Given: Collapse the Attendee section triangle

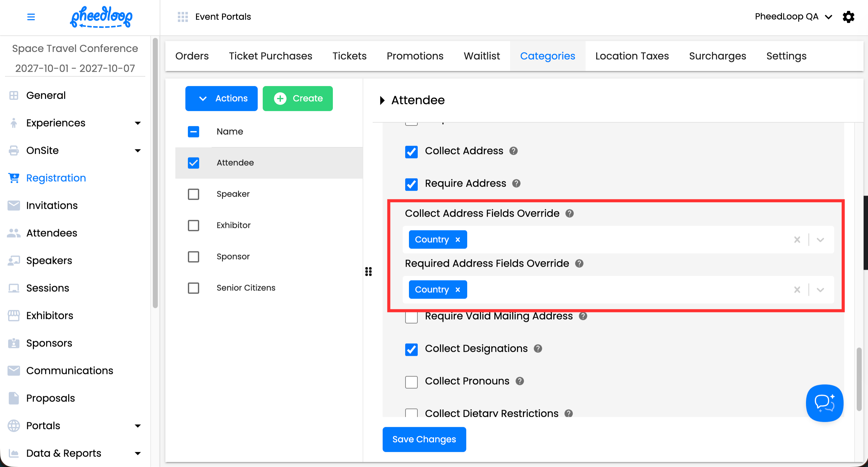Looking at the screenshot, I should (x=382, y=100).
